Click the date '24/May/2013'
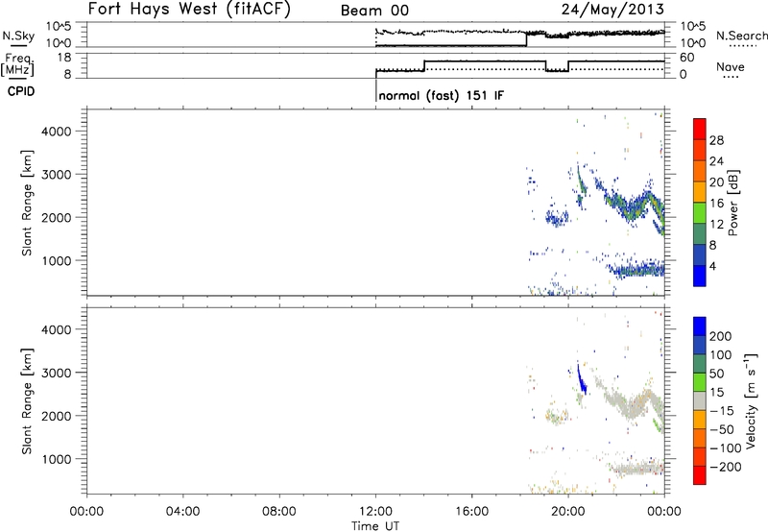Viewport: 768px width, 532px height. tap(612, 10)
